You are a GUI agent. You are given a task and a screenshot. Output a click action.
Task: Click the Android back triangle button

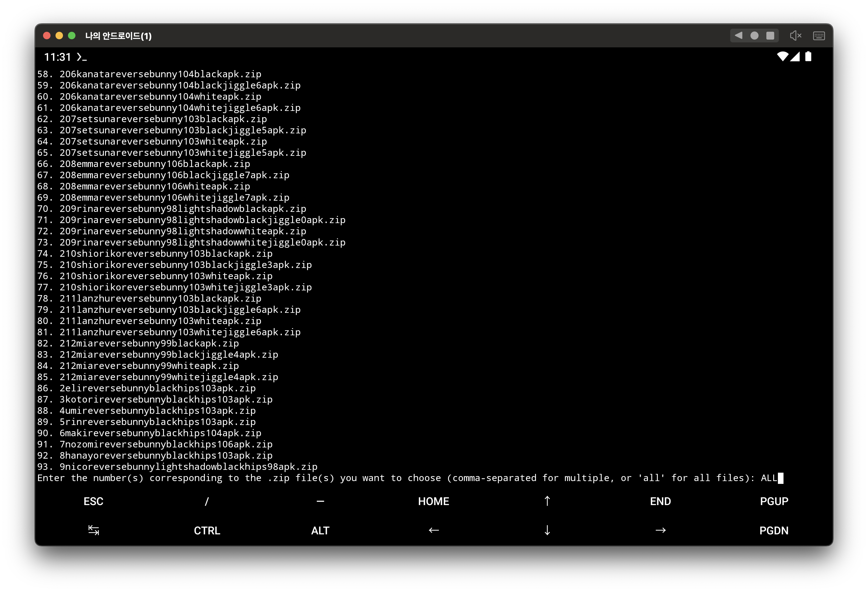click(738, 36)
